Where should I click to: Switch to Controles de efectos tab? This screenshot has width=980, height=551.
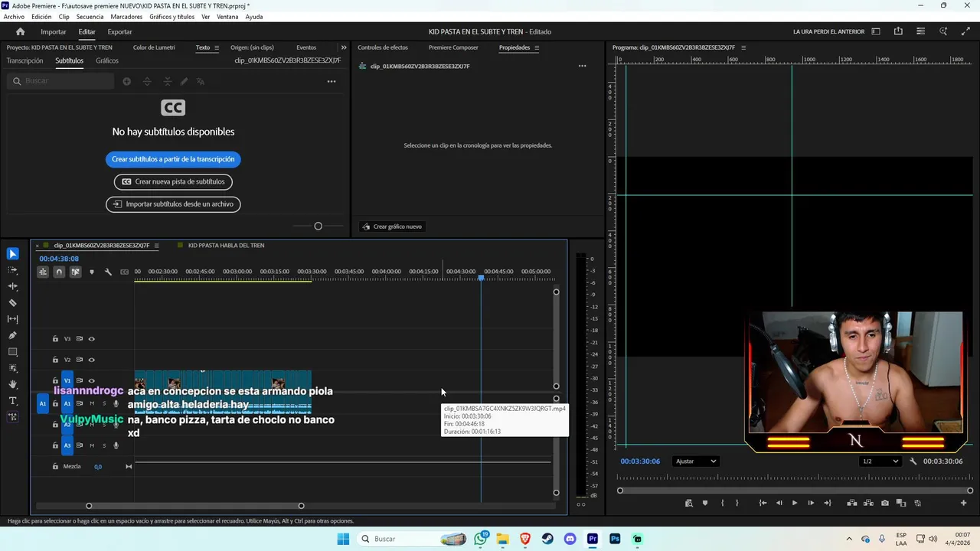coord(383,47)
